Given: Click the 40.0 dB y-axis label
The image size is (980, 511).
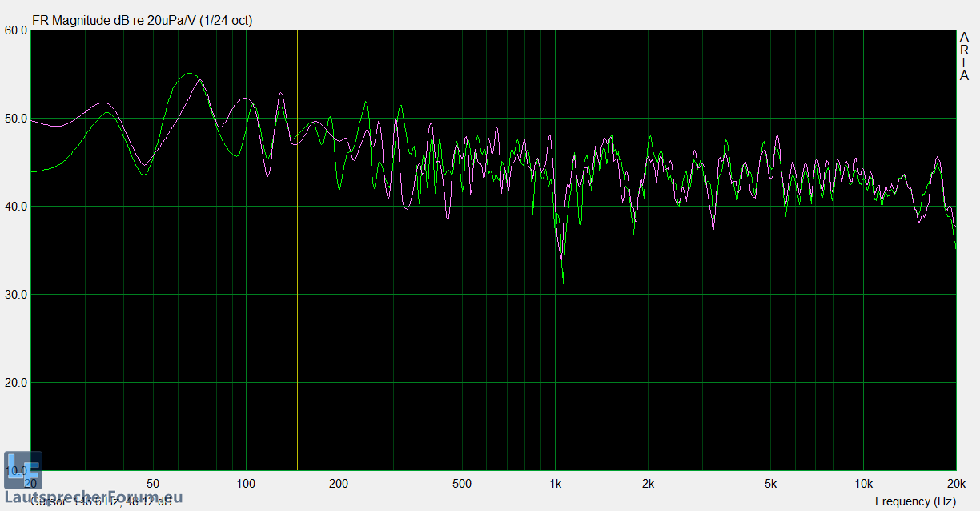Looking at the screenshot, I should point(16,207).
